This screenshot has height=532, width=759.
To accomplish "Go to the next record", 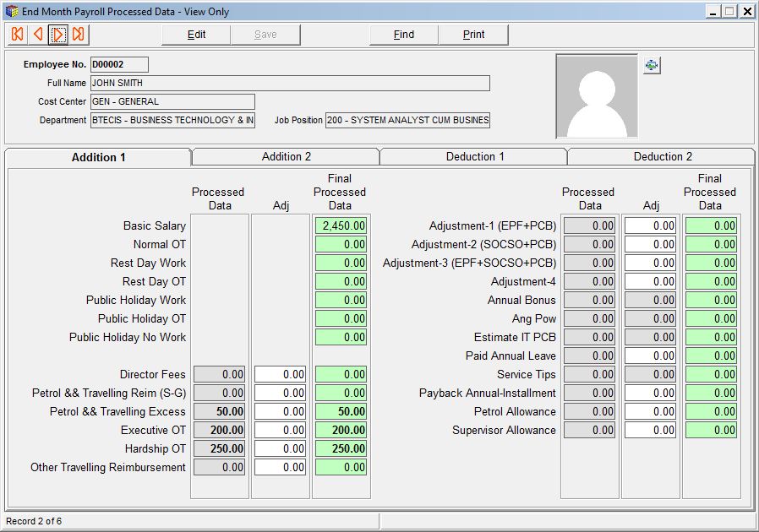I will click(x=58, y=35).
